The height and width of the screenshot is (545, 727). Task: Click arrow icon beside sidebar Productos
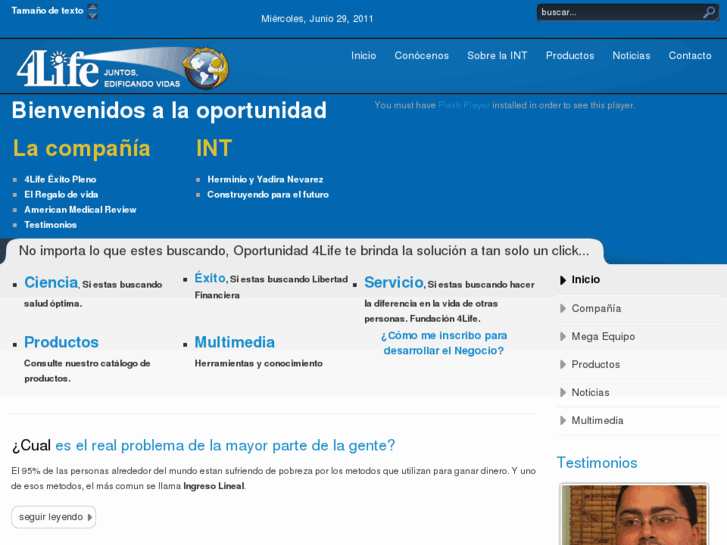tap(563, 365)
